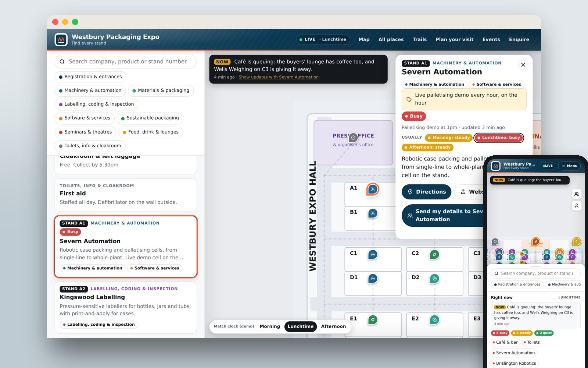The height and width of the screenshot is (368, 588).
Task: Toggle the Registration & entrances filter in sidebar
Action: coord(90,77)
